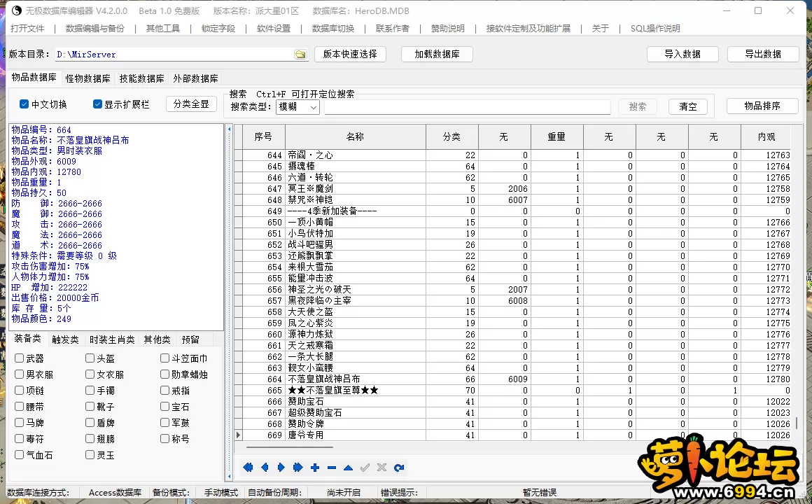Image resolution: width=812 pixels, height=504 pixels.
Task: Open the 锁定字段 menu
Action: (218, 29)
